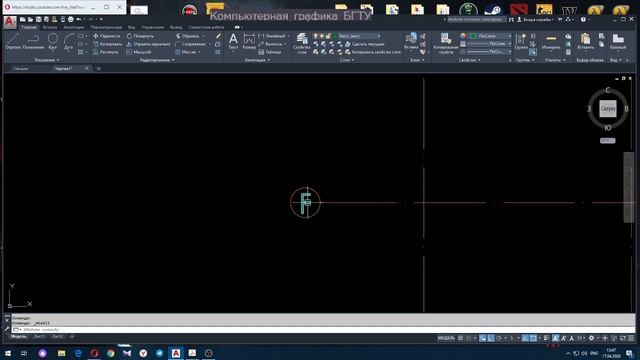Open the Линейный dimension dropdown
Screen dimensions: 640x360
(x=289, y=36)
